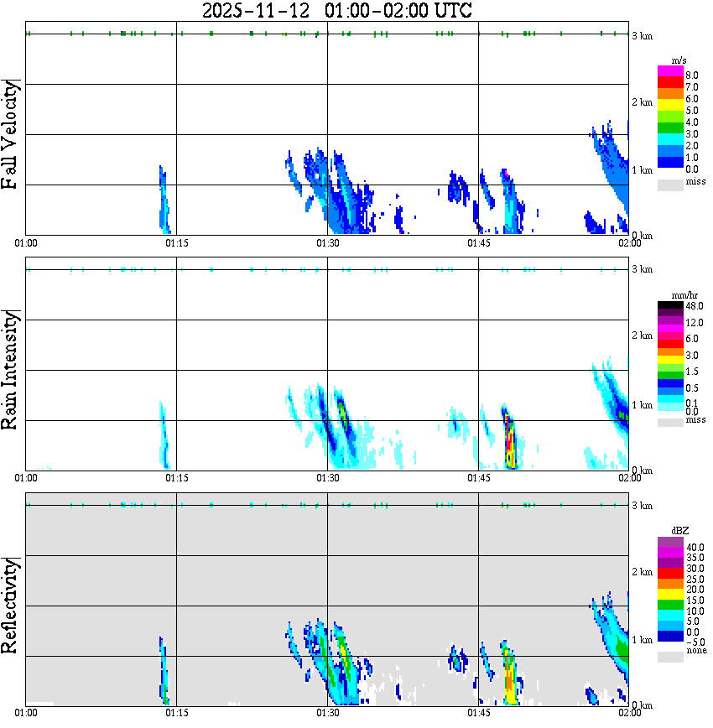Click "01:15" time label under Fall Velocity panel
The height and width of the screenshot is (728, 713).
(177, 243)
